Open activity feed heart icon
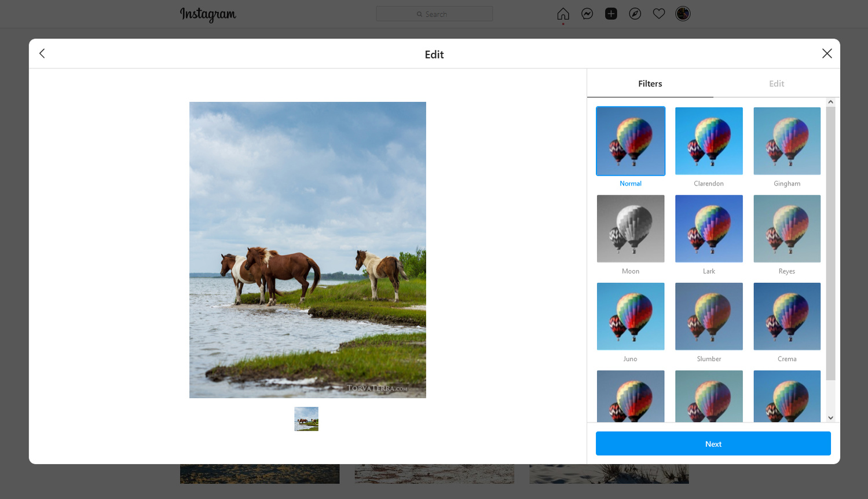The width and height of the screenshot is (868, 499). 659,14
